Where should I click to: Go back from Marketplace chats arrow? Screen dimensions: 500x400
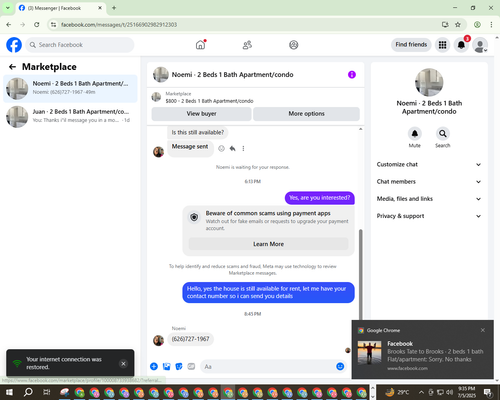pos(12,67)
